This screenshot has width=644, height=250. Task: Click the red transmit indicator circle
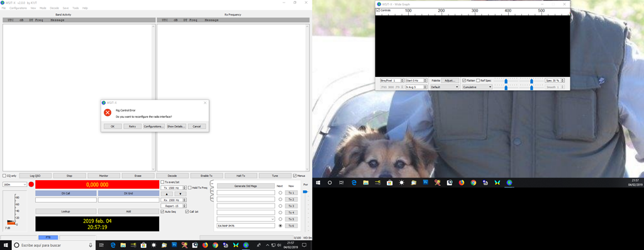31,185
